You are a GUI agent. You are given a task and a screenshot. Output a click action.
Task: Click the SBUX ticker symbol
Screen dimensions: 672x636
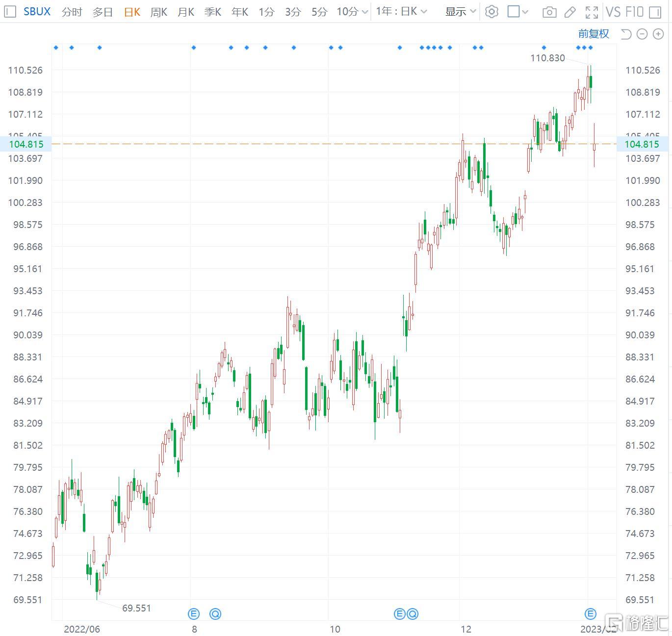[37, 12]
